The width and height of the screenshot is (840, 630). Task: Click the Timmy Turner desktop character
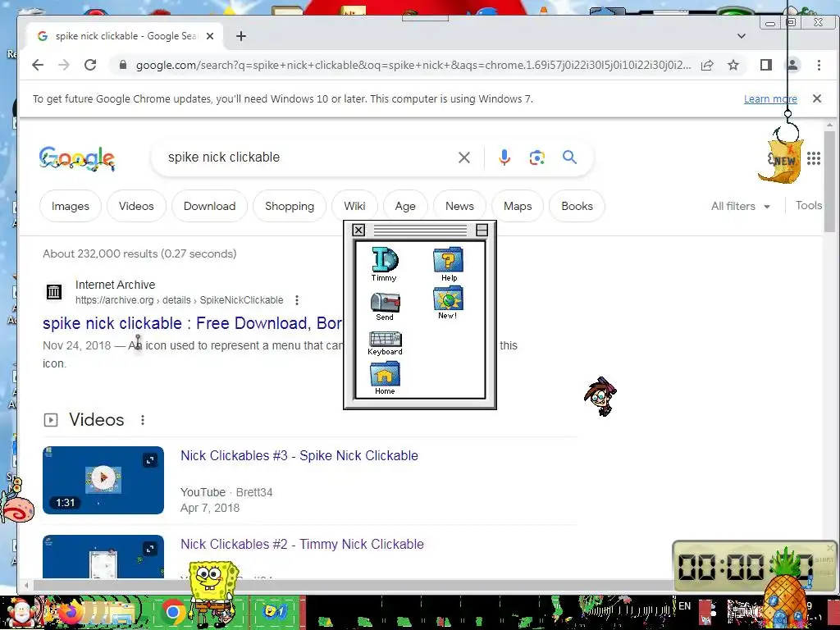pos(600,396)
